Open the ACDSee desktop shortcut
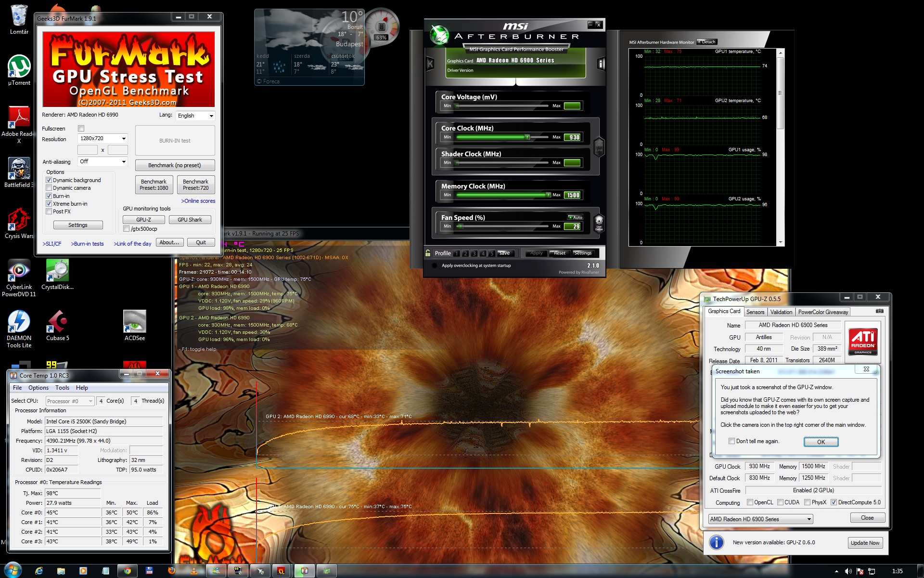Viewport: 924px width, 578px height. click(x=134, y=326)
